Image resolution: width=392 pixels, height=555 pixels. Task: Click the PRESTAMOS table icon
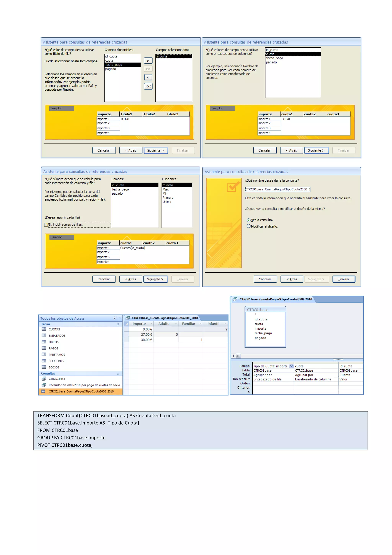(x=44, y=354)
